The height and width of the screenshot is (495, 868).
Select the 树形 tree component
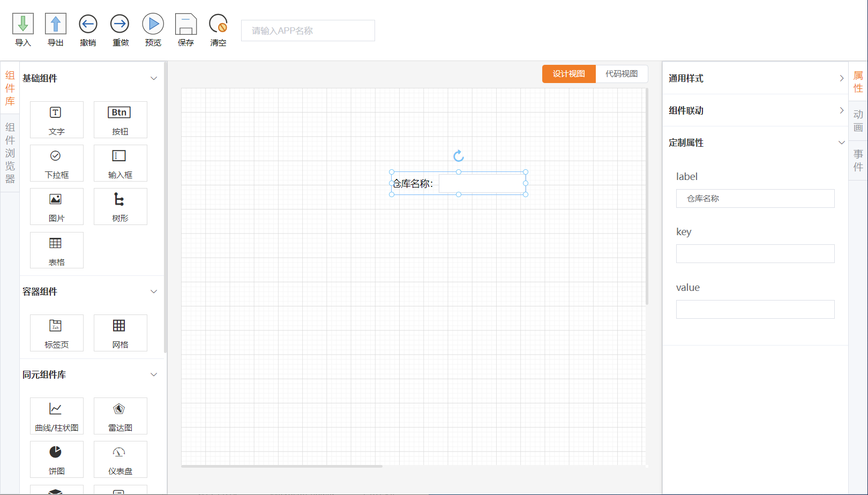pyautogui.click(x=121, y=207)
